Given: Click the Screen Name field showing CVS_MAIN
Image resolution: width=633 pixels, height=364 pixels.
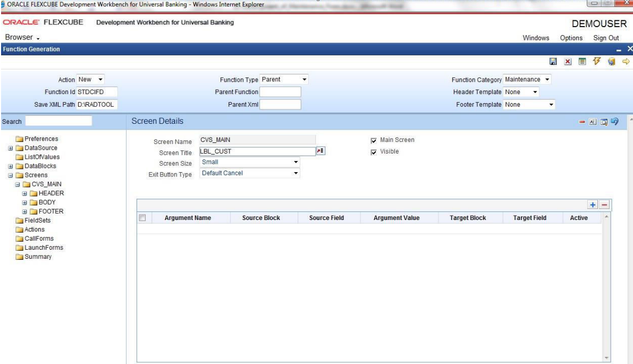Looking at the screenshot, I should click(257, 140).
